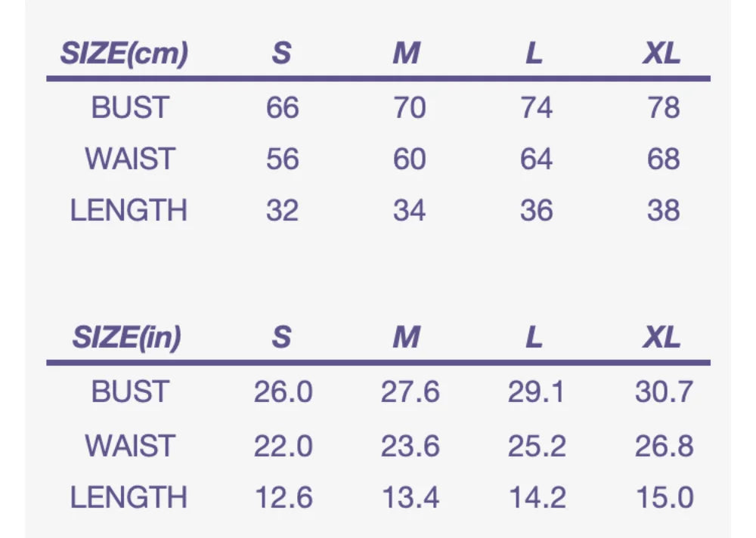756x538 pixels.
Task: Select the waist value 26.8
Action: point(664,446)
